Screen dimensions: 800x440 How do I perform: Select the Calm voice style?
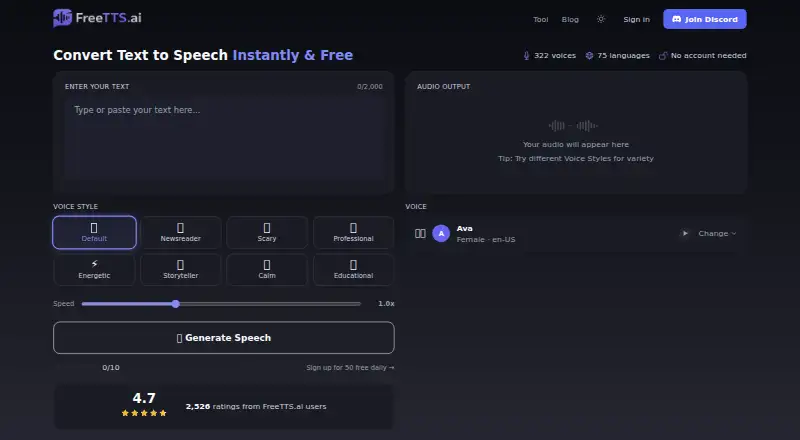[x=267, y=269]
